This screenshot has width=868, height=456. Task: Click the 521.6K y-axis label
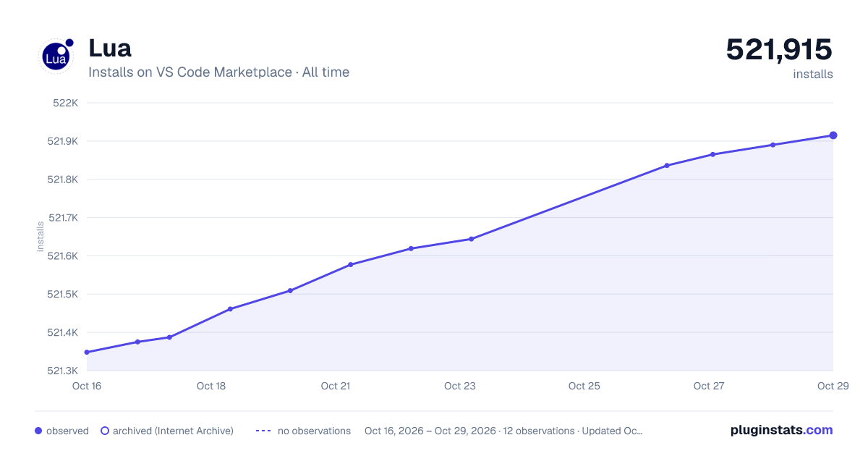coord(63,256)
